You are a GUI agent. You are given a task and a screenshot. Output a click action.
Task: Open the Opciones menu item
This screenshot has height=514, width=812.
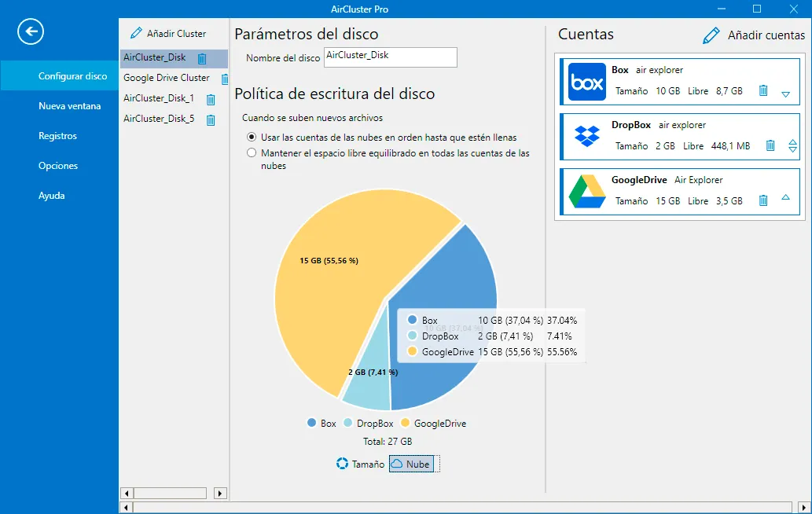pos(58,166)
